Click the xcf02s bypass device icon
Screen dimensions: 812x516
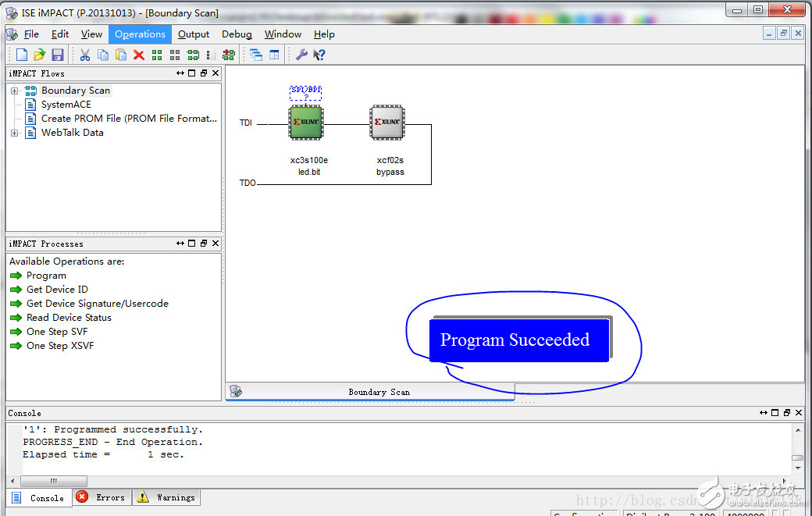[386, 122]
